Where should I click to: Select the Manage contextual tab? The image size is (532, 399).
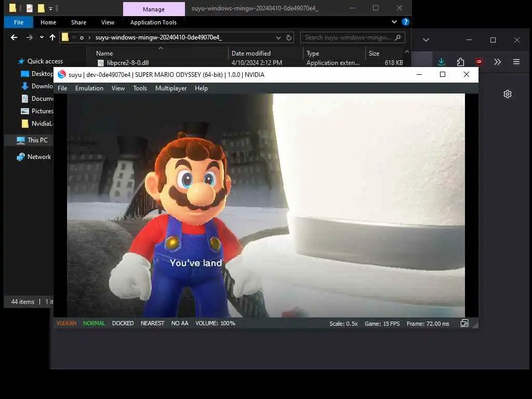click(x=154, y=9)
